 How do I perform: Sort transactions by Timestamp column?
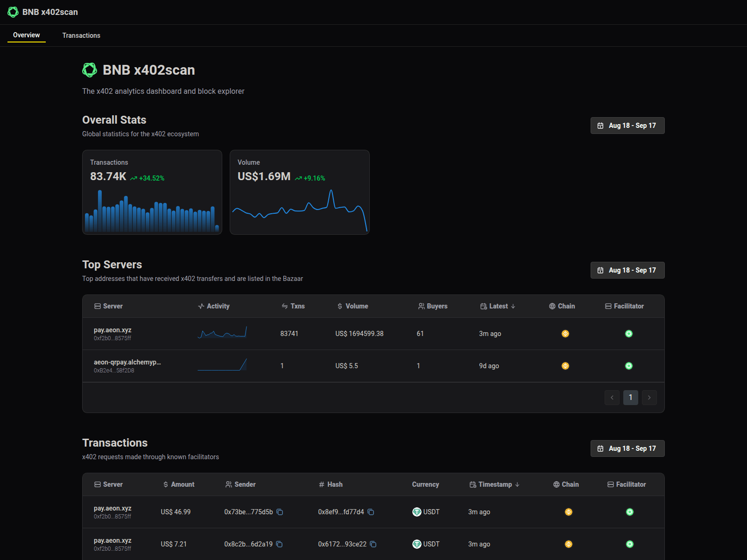495,484
